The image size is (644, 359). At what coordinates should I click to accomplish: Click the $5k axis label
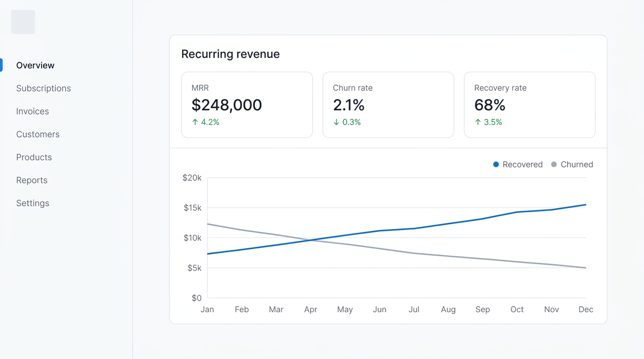[x=194, y=268]
